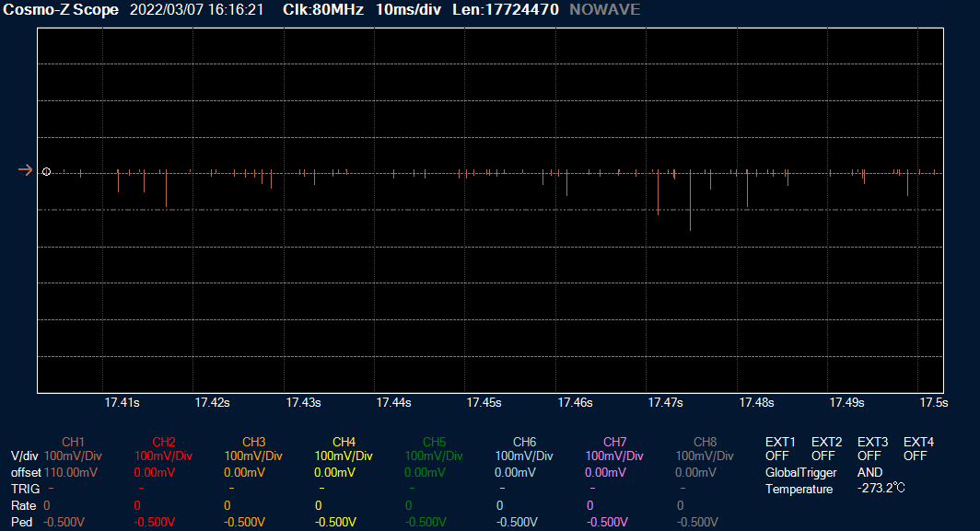Change CH2 100mV/Div vertical scale
The image size is (980, 531).
(163, 456)
